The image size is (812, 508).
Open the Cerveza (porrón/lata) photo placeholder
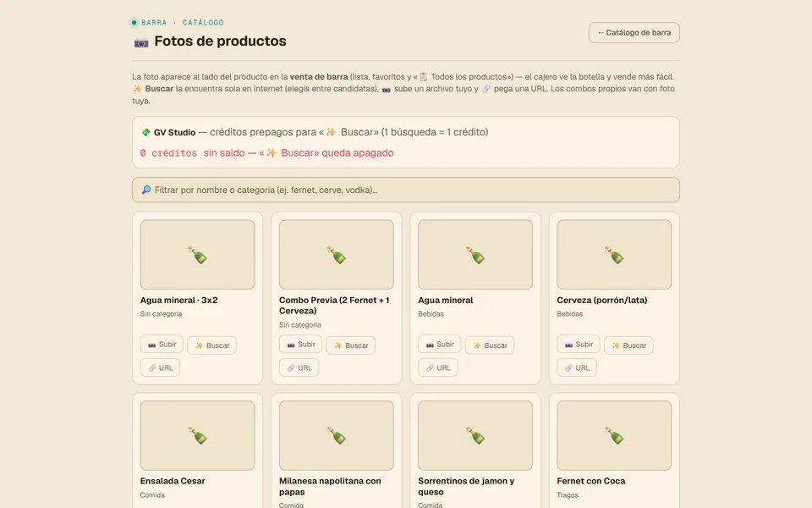614,255
